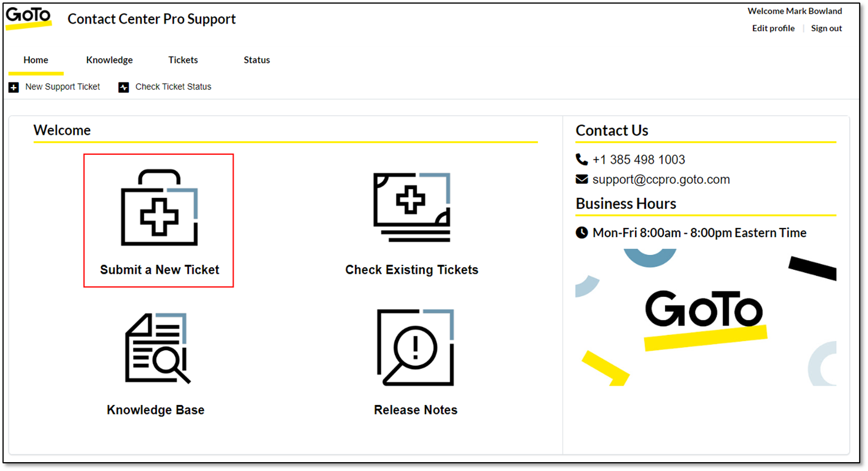
Task: Click the Contact Center Pro Support title
Action: tap(152, 19)
